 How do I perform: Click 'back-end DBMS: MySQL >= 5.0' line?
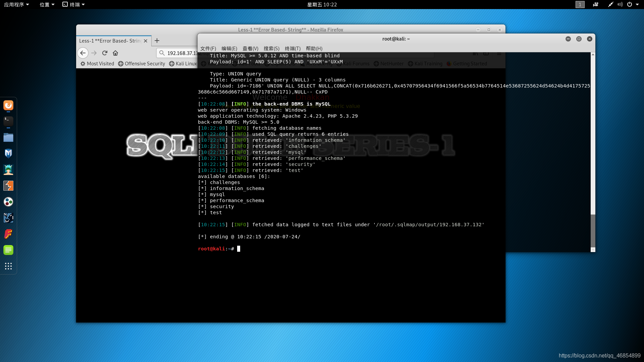(238, 122)
